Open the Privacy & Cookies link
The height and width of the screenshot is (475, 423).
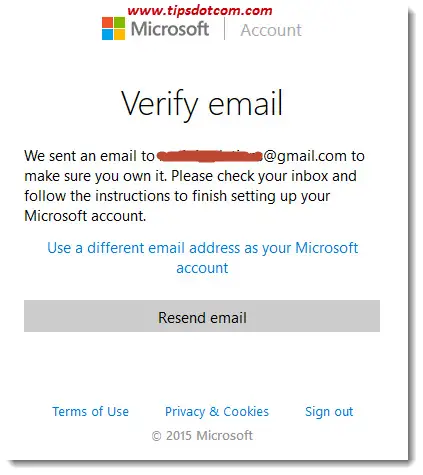coord(217,412)
